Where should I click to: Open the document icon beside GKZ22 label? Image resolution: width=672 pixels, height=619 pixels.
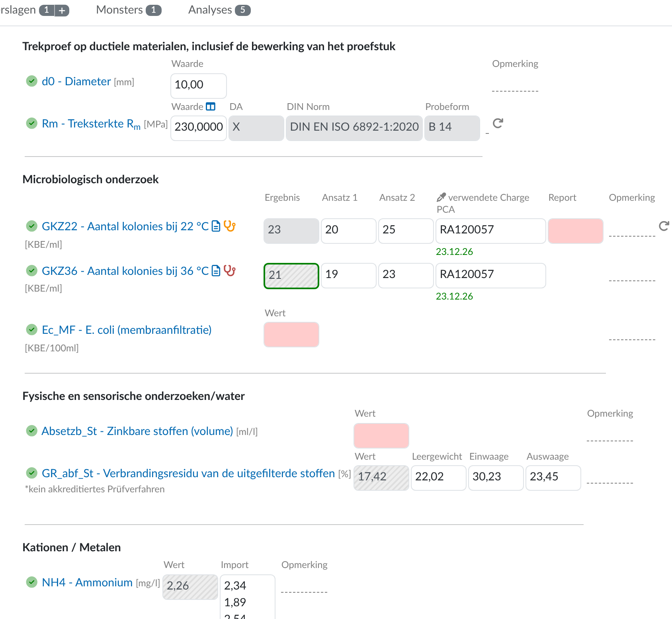coord(216,226)
